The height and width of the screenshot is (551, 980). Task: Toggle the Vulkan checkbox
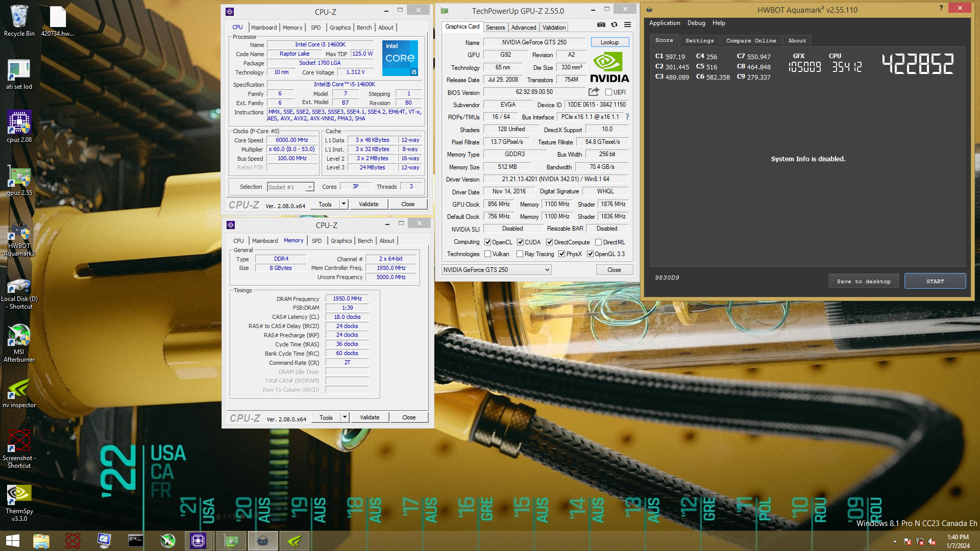point(487,254)
